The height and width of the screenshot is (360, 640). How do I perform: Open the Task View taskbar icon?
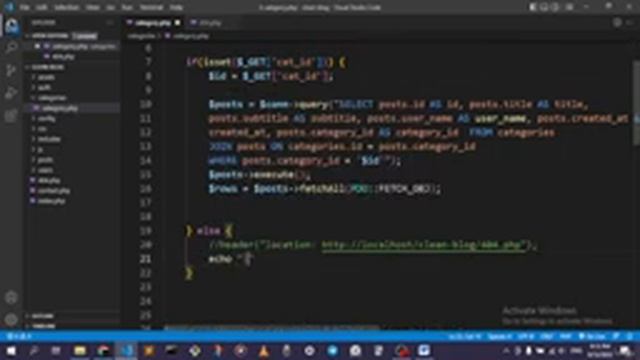click(56, 351)
